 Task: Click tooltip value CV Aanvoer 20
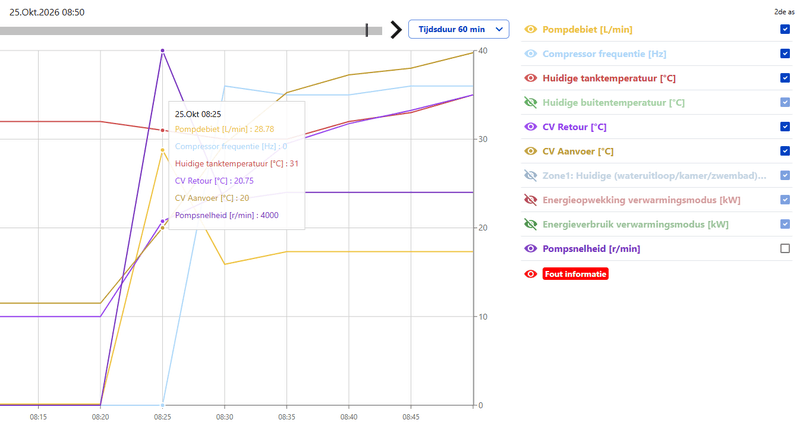[212, 198]
